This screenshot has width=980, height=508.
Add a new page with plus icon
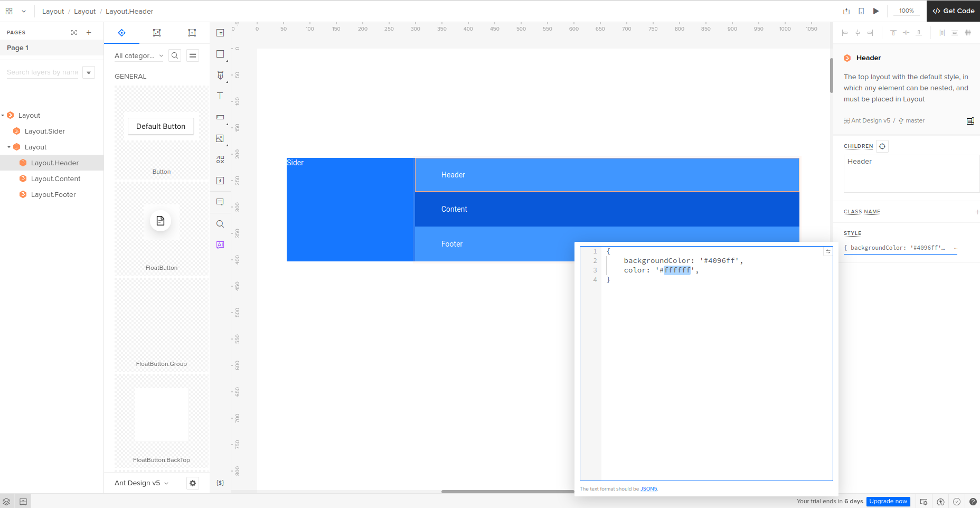(89, 33)
